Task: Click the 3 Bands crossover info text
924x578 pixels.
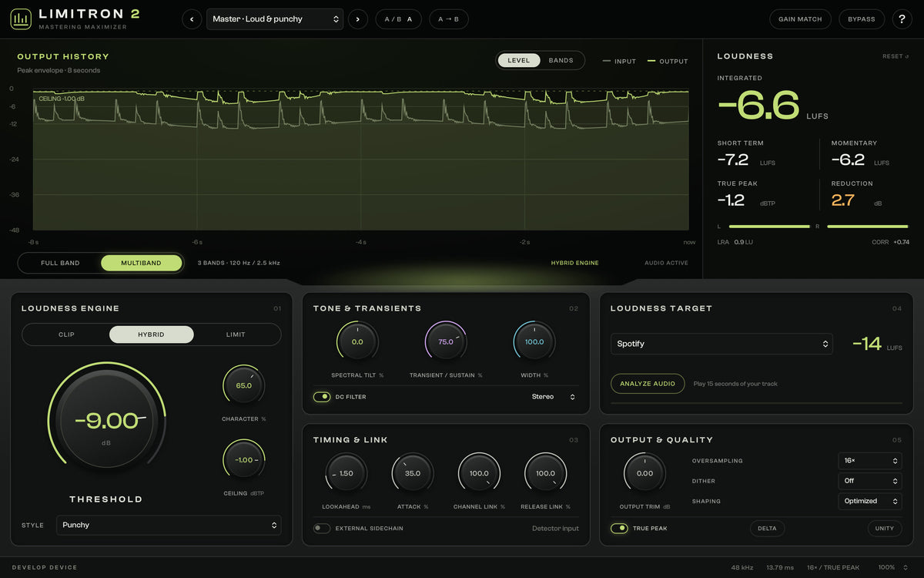Action: pyautogui.click(x=239, y=263)
